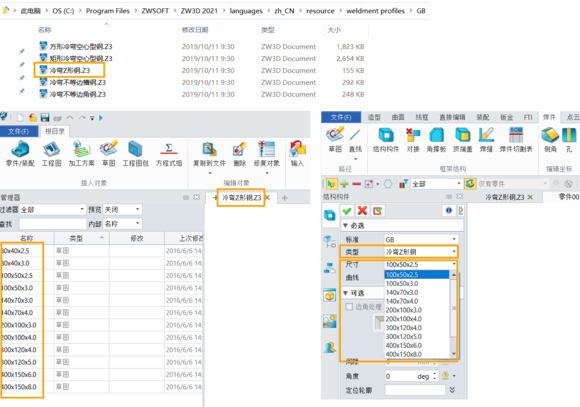Select the Chamfer (倒角) tool
The height and width of the screenshot is (407, 580).
[550, 140]
